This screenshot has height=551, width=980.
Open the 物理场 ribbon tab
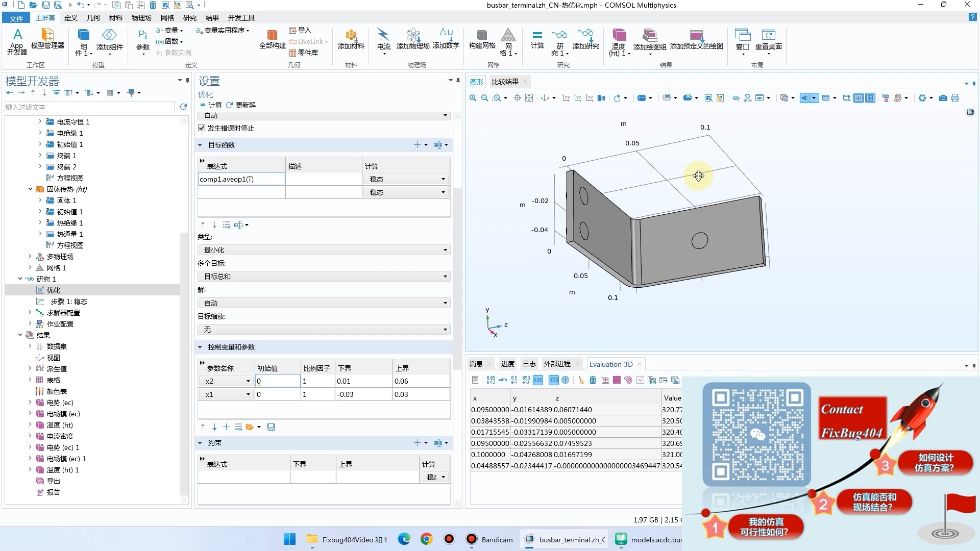coord(141,18)
